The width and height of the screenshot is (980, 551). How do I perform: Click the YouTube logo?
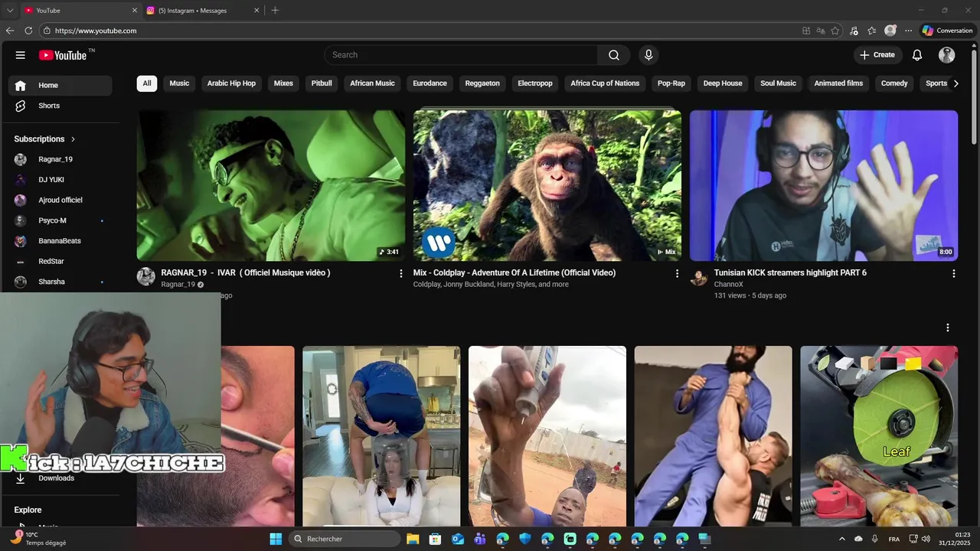[x=63, y=55]
